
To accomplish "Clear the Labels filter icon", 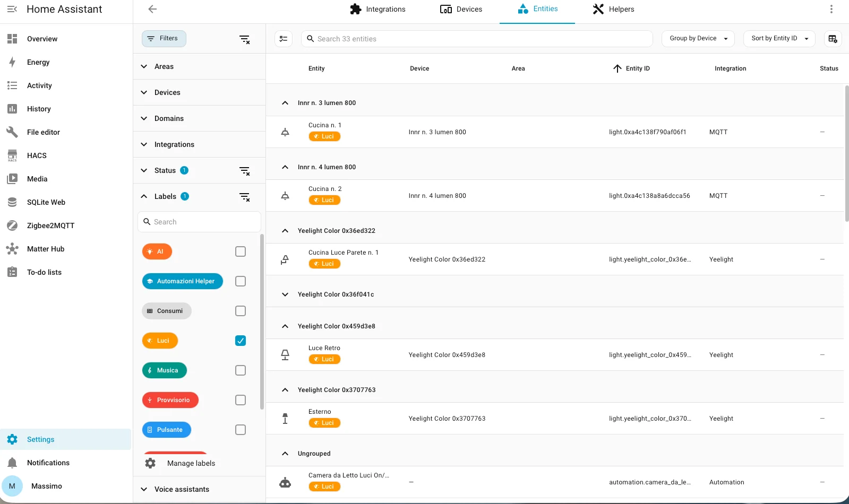I will click(245, 197).
